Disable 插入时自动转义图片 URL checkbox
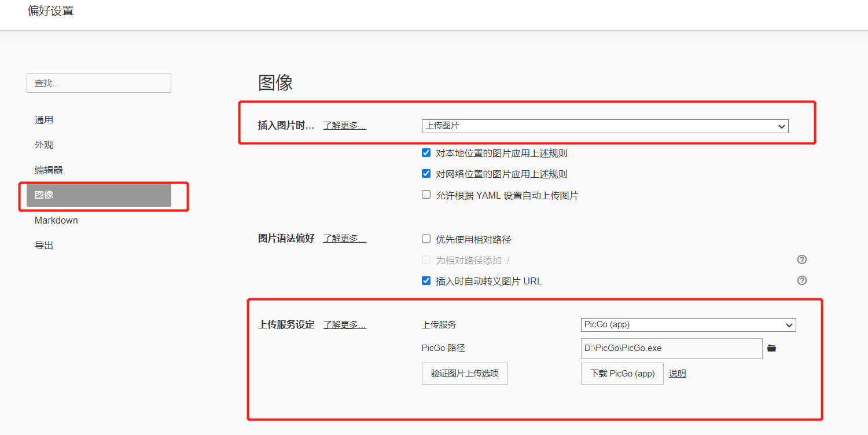 click(x=426, y=281)
